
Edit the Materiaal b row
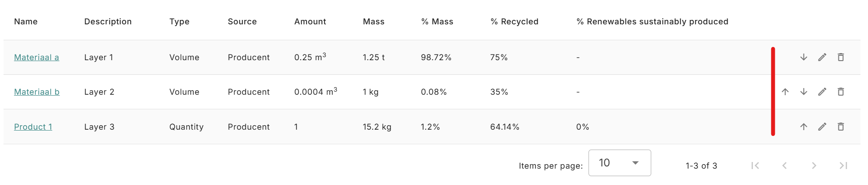tap(822, 92)
